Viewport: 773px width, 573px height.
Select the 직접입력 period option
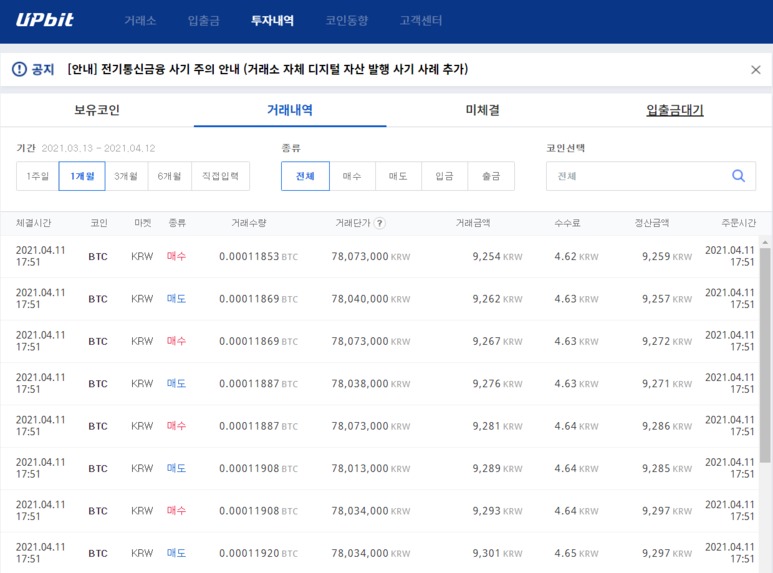(220, 176)
